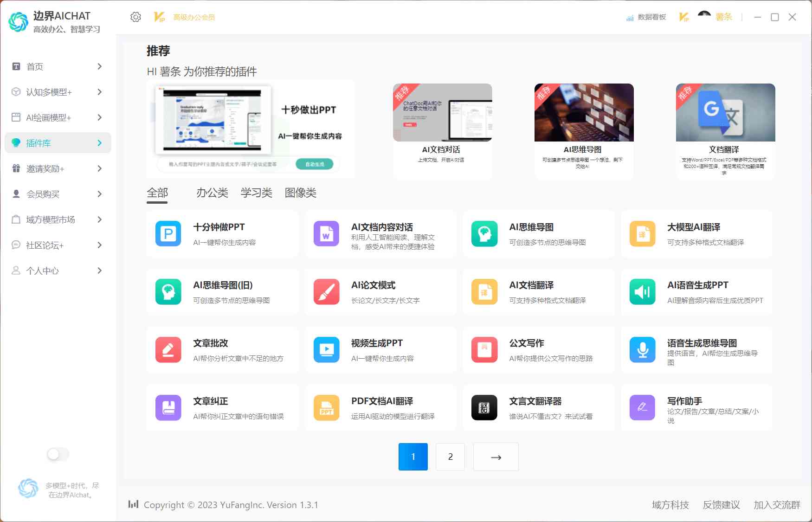Click the 十秒做PPT banner image
This screenshot has width=812, height=522.
[251, 129]
